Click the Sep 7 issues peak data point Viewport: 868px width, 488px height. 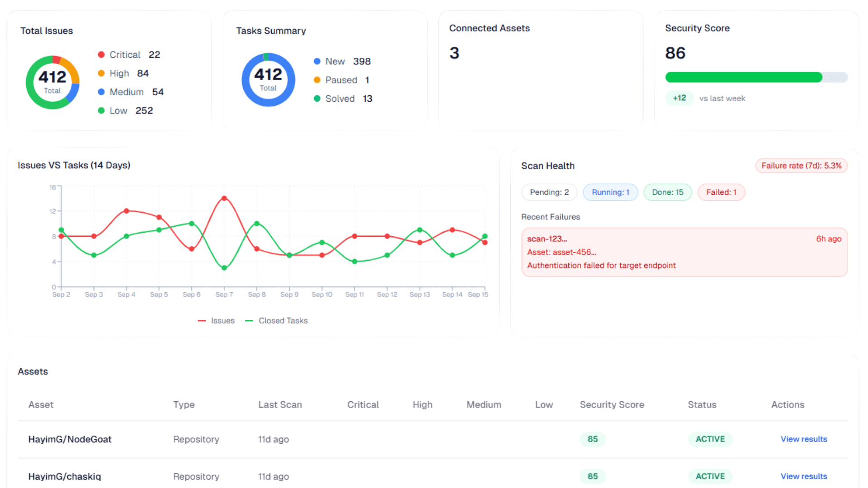point(224,197)
